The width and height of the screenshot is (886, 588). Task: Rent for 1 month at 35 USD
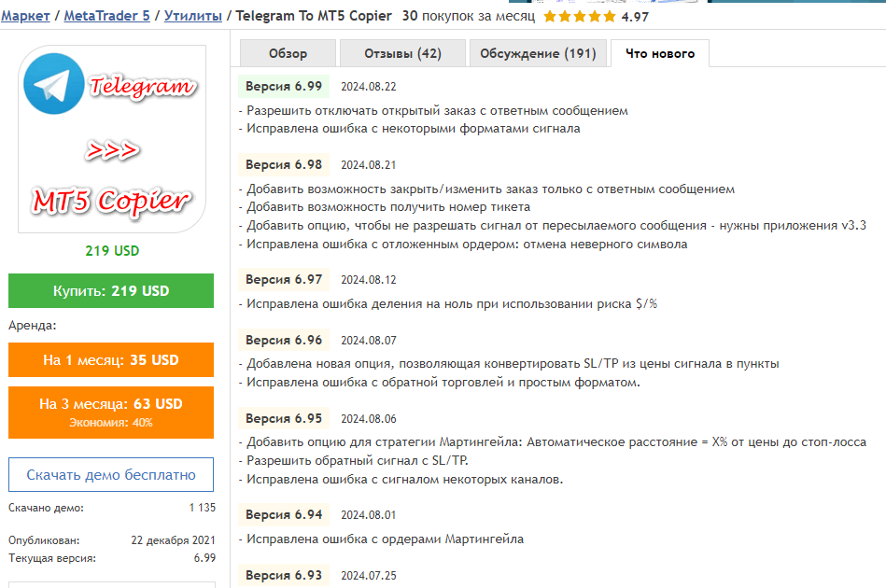tap(111, 360)
